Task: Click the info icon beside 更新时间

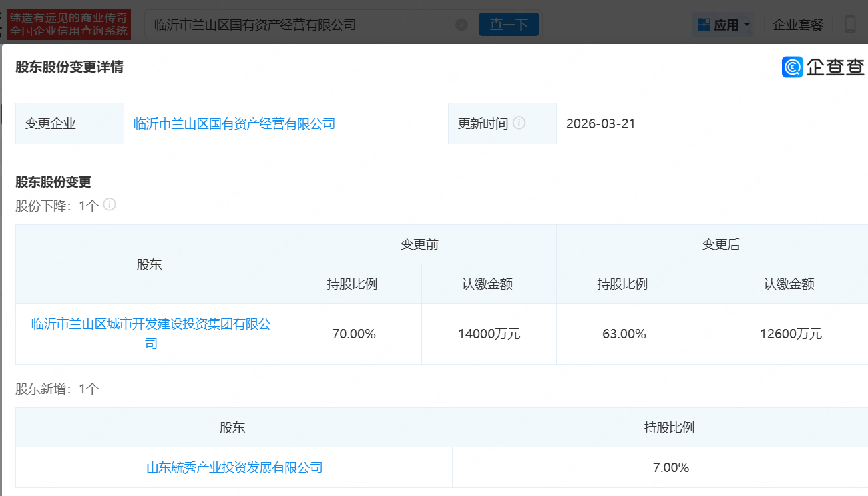Action: pyautogui.click(x=519, y=123)
